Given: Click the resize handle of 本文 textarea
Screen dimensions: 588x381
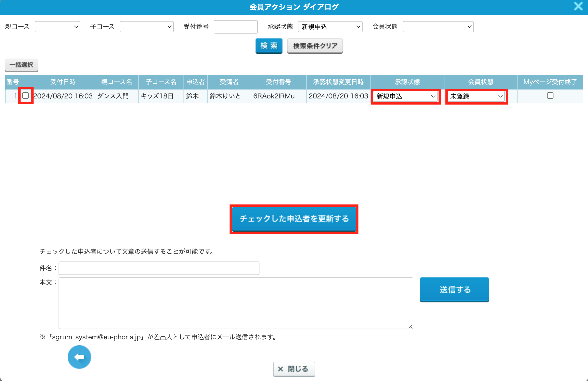Looking at the screenshot, I should pyautogui.click(x=411, y=326).
